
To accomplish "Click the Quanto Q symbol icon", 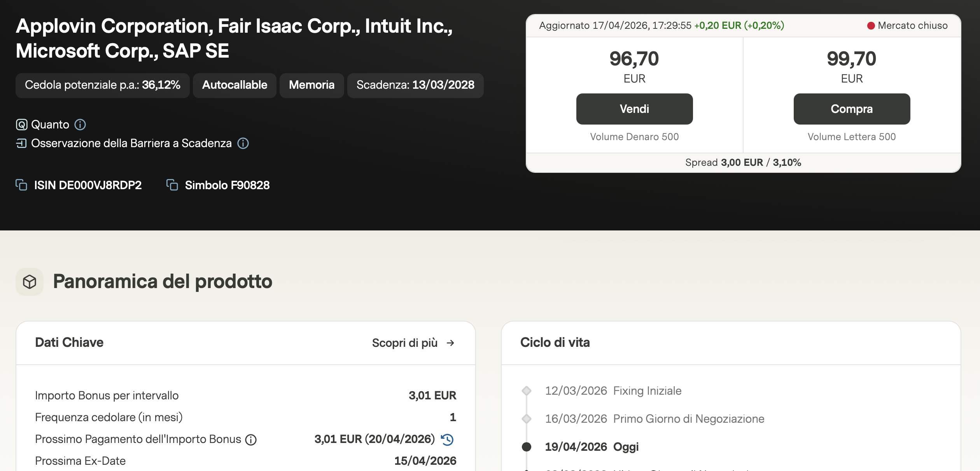I will (21, 125).
